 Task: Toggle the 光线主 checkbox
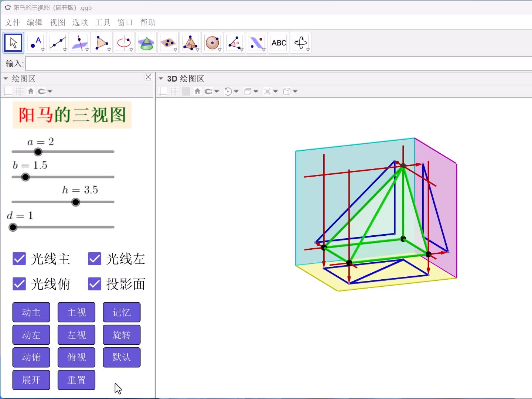point(19,259)
